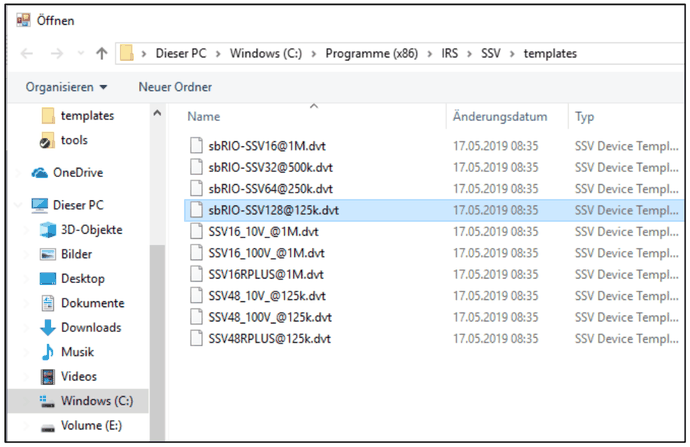Sort files by Änderungsdatum column
The width and height of the screenshot is (690, 447).
(x=500, y=117)
